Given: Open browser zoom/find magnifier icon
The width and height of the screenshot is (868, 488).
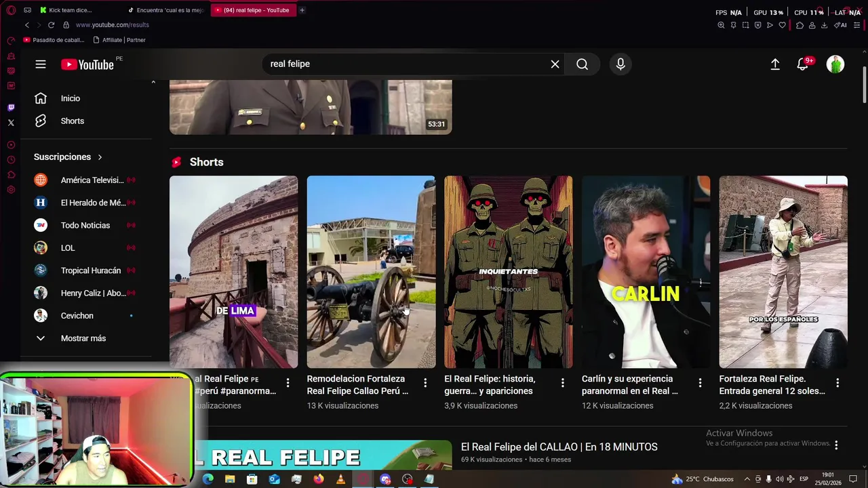Looking at the screenshot, I should [x=721, y=25].
